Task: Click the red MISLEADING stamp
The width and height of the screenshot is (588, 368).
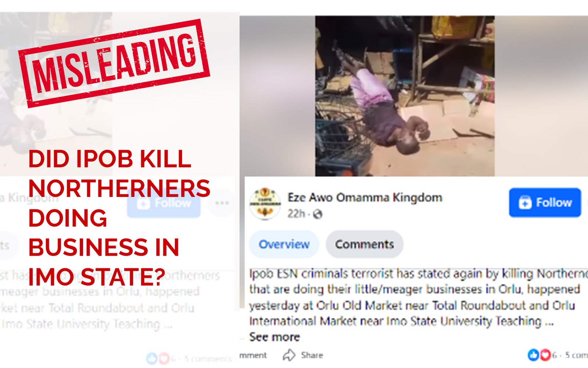Action: coord(114,63)
